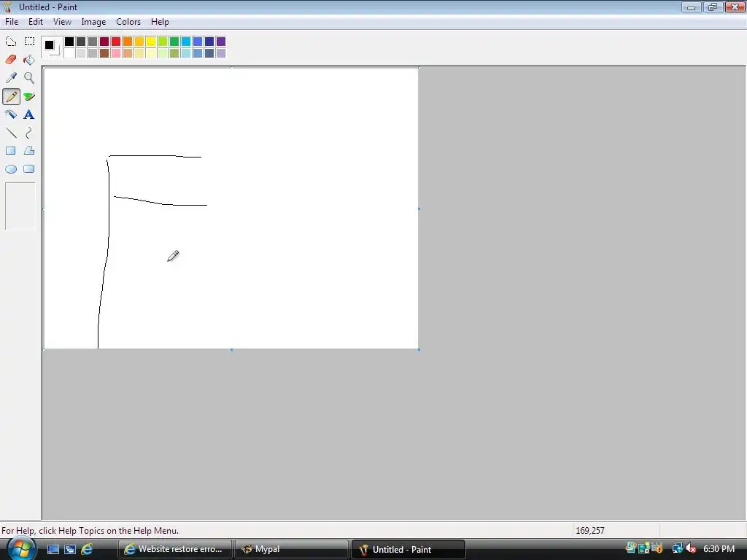Select the white palette color

69,52
